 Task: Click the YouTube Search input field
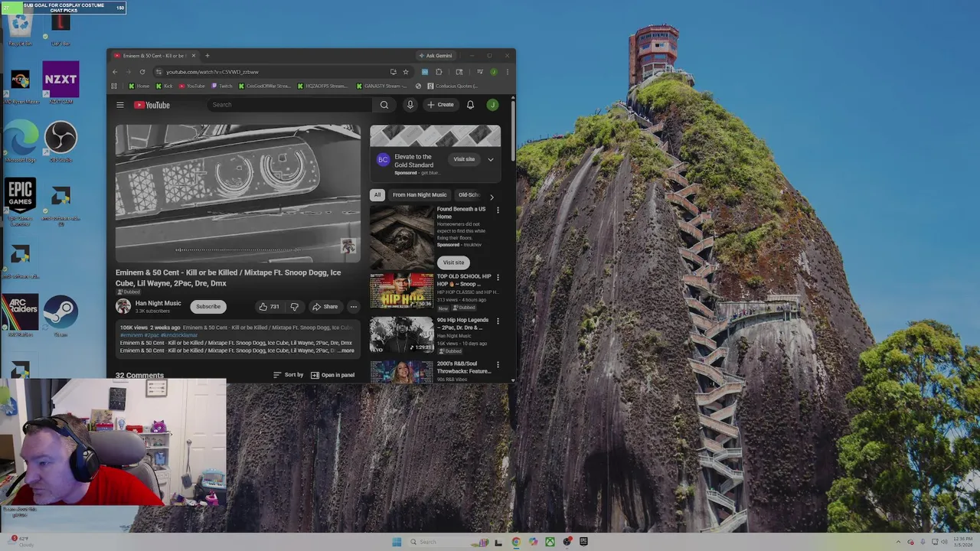tap(289, 105)
